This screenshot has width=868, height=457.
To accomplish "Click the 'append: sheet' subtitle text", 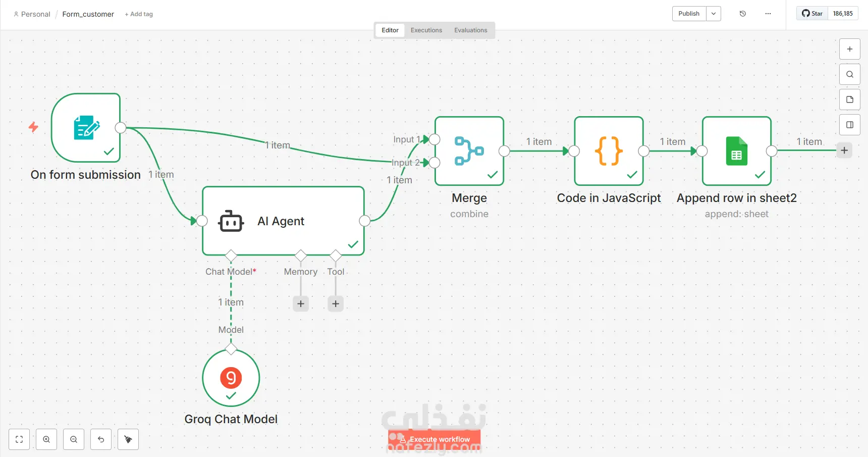I will coord(737,214).
